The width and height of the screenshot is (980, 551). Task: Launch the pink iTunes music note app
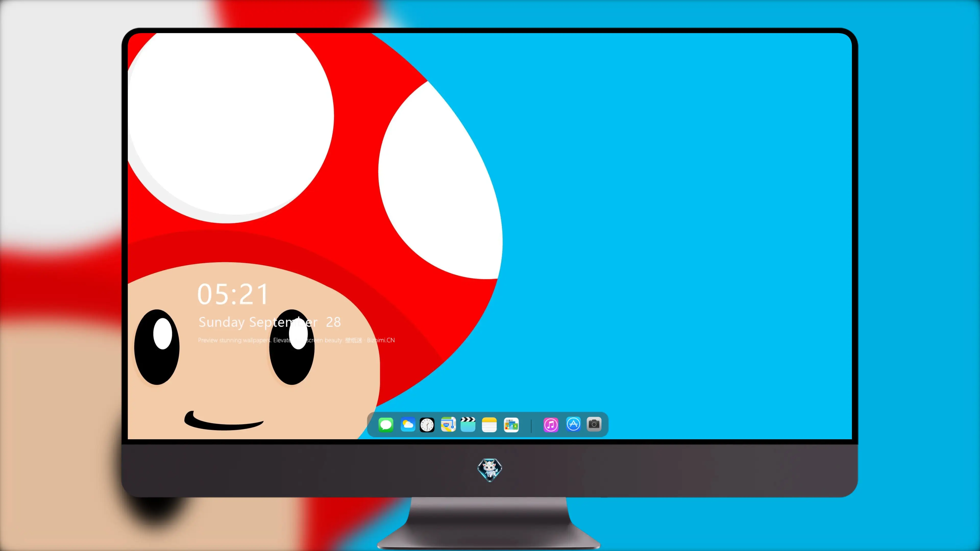coord(551,425)
